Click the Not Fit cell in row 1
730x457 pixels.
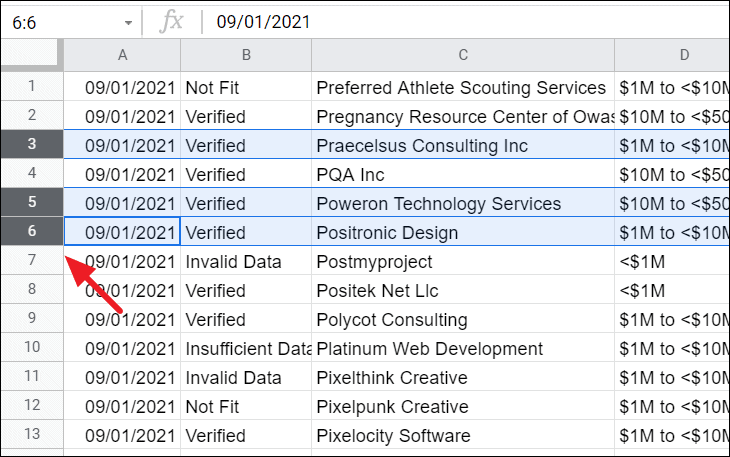[x=214, y=88]
